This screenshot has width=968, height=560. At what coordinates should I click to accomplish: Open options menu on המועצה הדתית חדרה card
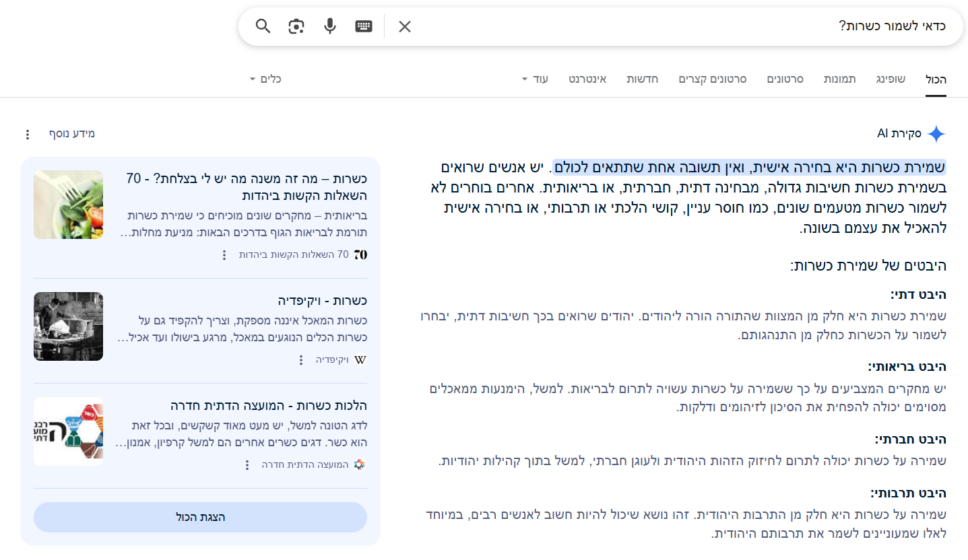(247, 464)
